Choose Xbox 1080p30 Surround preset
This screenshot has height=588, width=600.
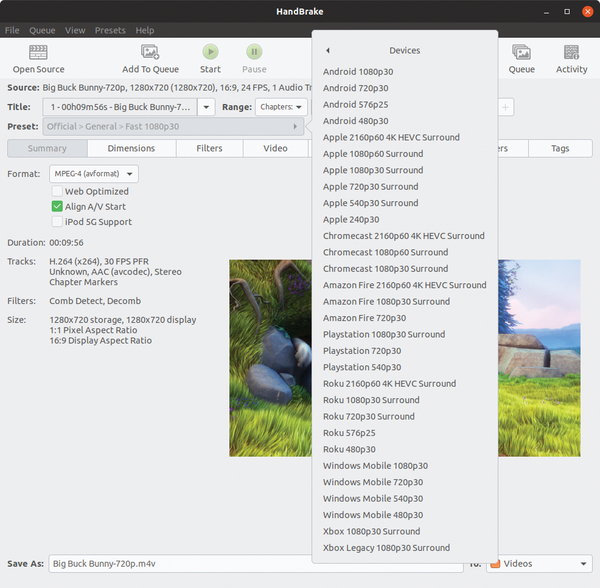pos(405,531)
